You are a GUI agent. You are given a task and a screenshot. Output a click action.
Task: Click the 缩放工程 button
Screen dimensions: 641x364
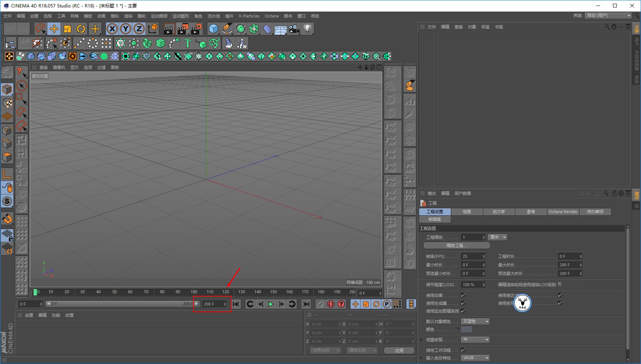pos(457,246)
